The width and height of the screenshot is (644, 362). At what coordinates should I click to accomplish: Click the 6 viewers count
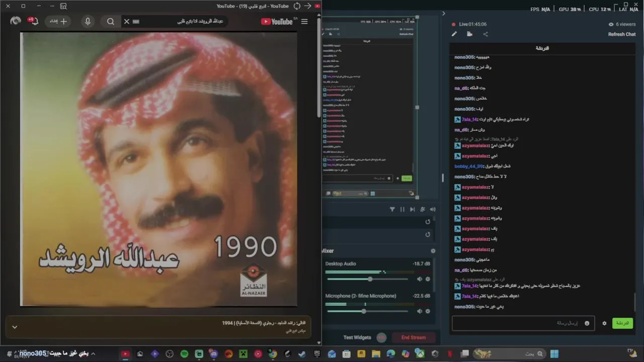(622, 24)
